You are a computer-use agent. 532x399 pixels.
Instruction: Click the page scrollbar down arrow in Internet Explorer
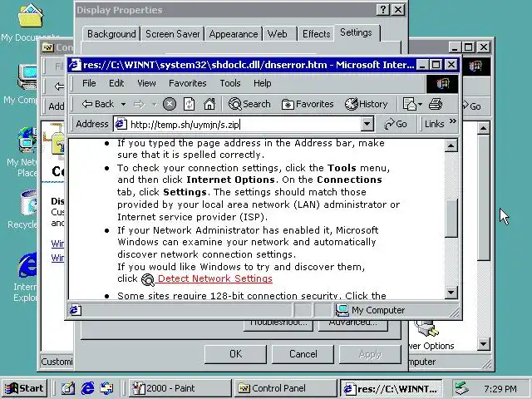[451, 292]
